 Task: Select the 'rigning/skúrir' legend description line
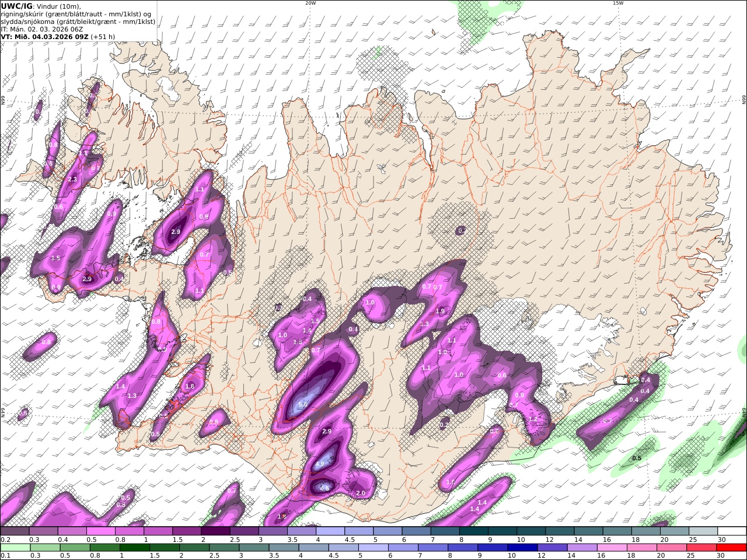(x=76, y=14)
